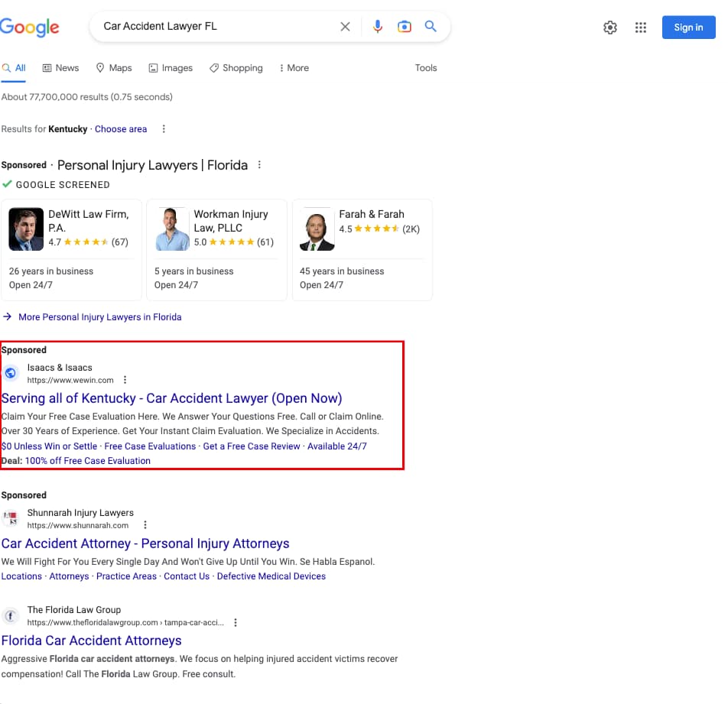Open the Google apps grid
The height and width of the screenshot is (704, 728).
(641, 28)
